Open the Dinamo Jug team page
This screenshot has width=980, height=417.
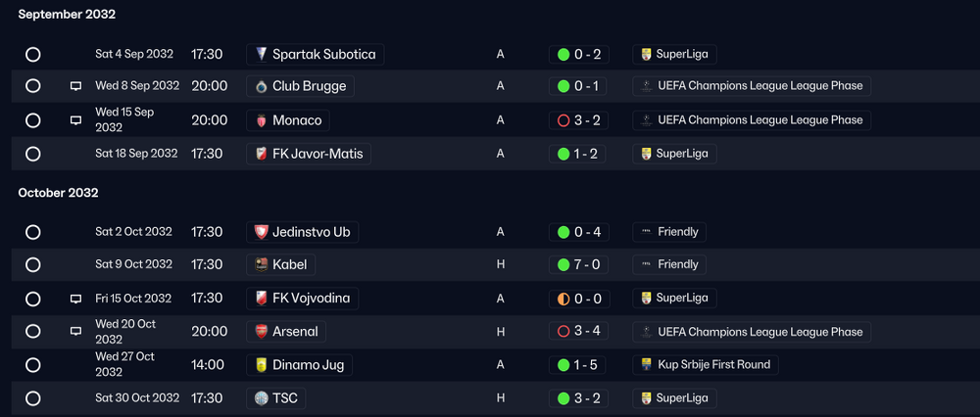[299, 365]
